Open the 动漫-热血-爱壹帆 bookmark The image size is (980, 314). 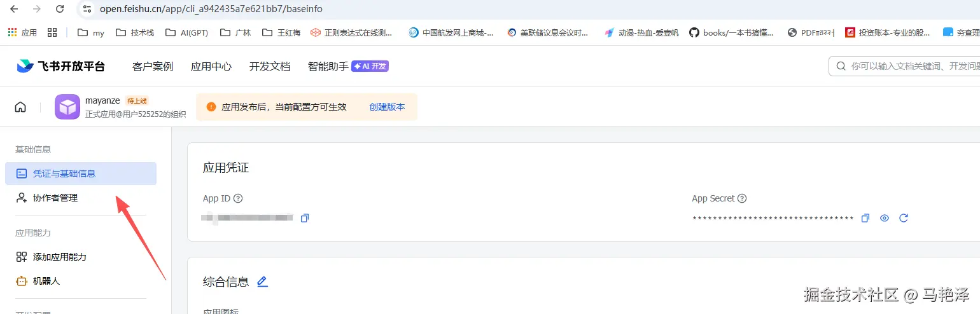[642, 32]
